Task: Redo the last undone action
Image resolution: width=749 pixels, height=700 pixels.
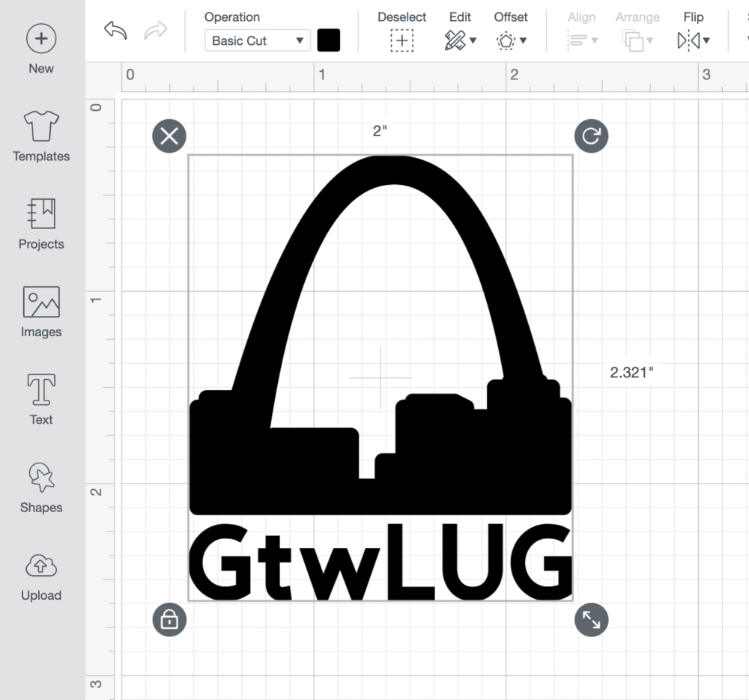Action: [156, 31]
